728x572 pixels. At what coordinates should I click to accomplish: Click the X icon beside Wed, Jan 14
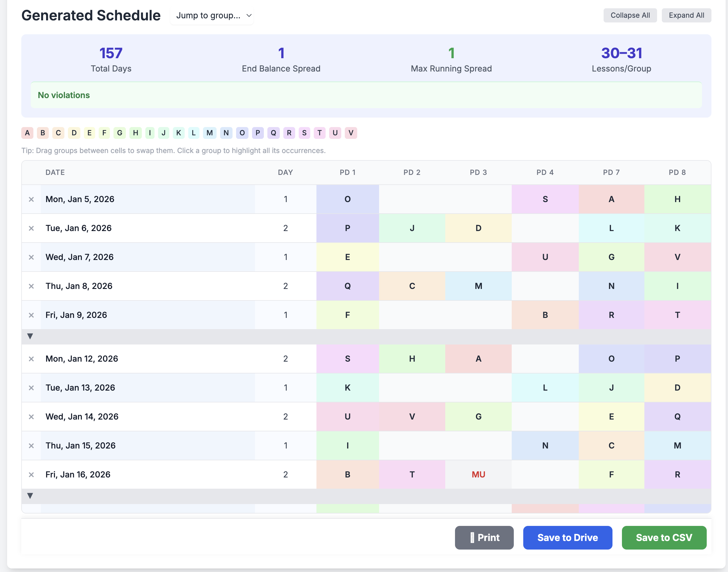point(31,417)
